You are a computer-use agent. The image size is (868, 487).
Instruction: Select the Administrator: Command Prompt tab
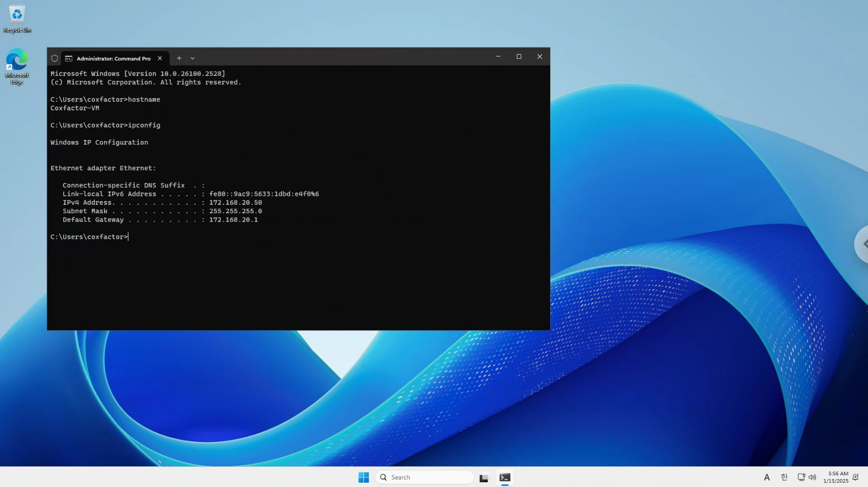pos(114,58)
